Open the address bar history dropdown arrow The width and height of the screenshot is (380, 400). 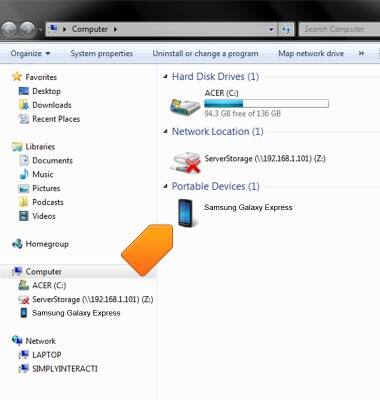click(271, 29)
